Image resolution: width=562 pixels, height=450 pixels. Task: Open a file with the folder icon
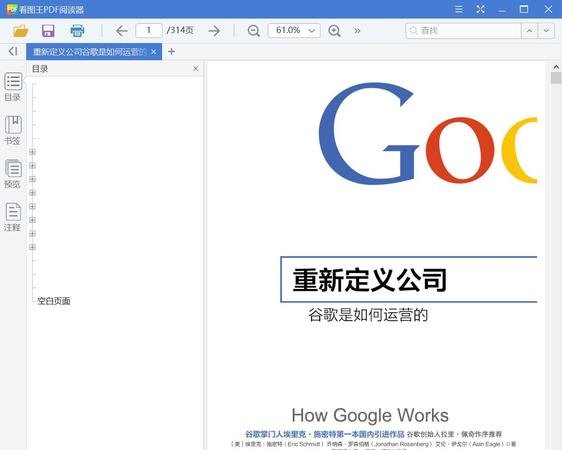point(21,31)
